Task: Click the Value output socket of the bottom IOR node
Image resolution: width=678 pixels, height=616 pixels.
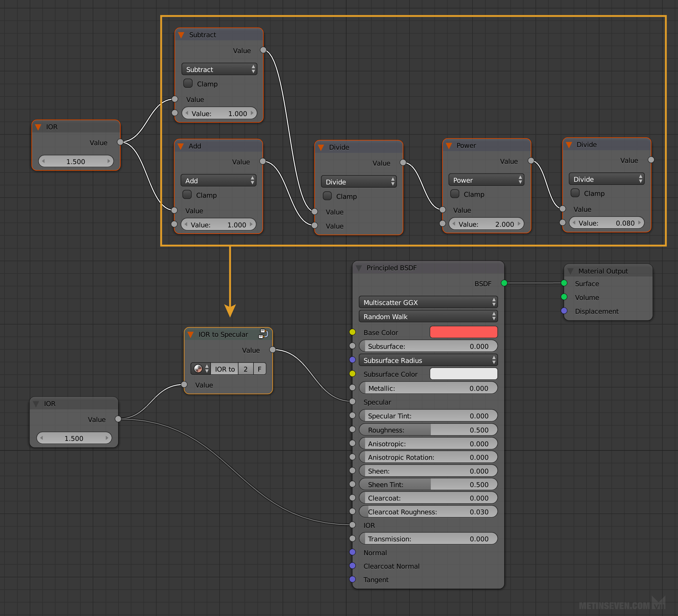Action: tap(118, 419)
